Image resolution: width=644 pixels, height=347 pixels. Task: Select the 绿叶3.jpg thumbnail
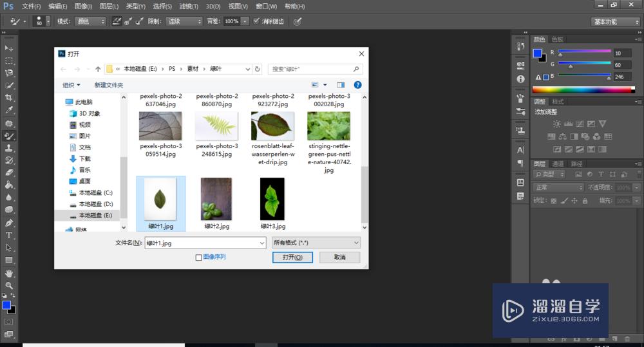point(272,200)
